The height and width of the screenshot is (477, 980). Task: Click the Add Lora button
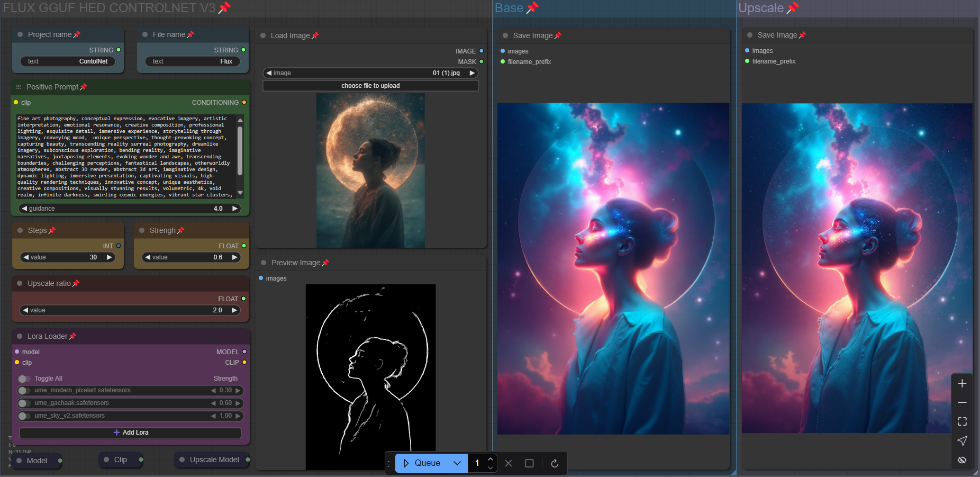tap(130, 433)
